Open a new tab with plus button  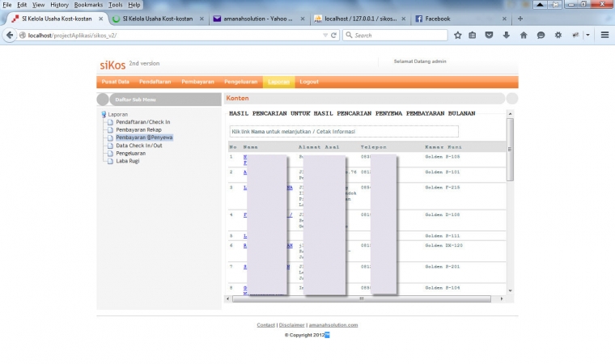point(520,19)
